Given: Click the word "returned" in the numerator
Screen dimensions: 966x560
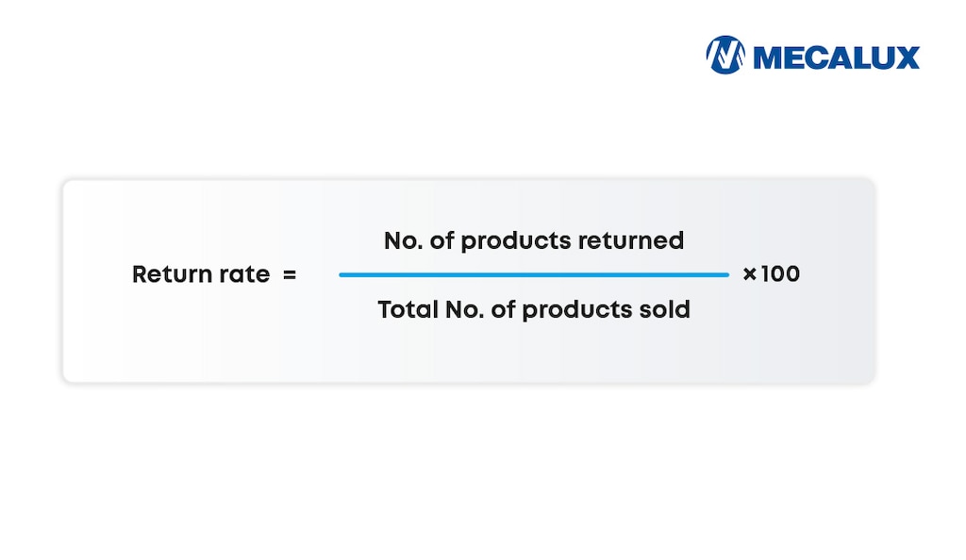Looking at the screenshot, I should (631, 241).
